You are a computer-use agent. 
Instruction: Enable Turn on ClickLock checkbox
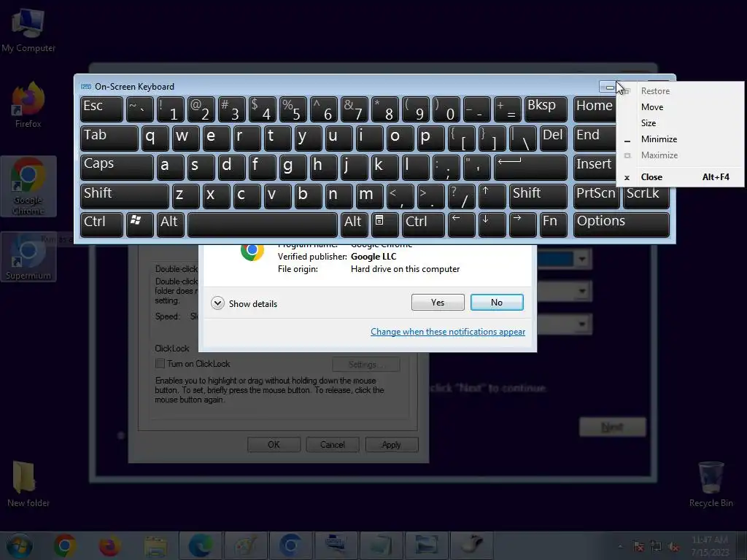[160, 364]
